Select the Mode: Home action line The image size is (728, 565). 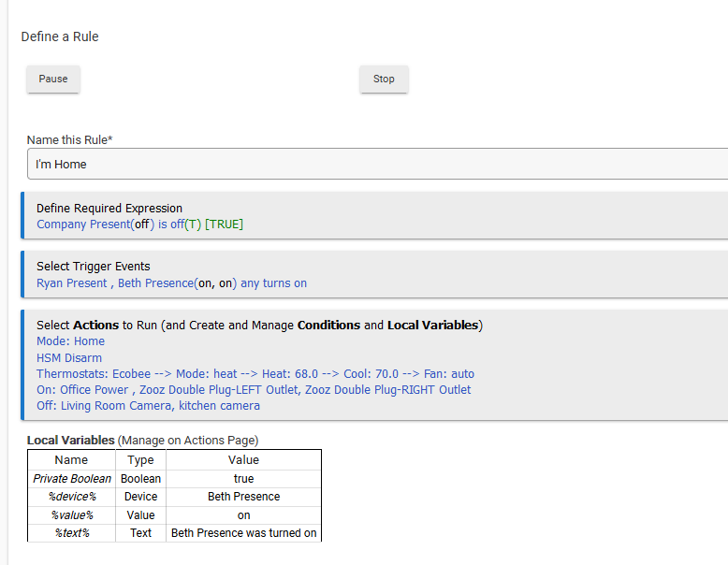click(x=70, y=341)
